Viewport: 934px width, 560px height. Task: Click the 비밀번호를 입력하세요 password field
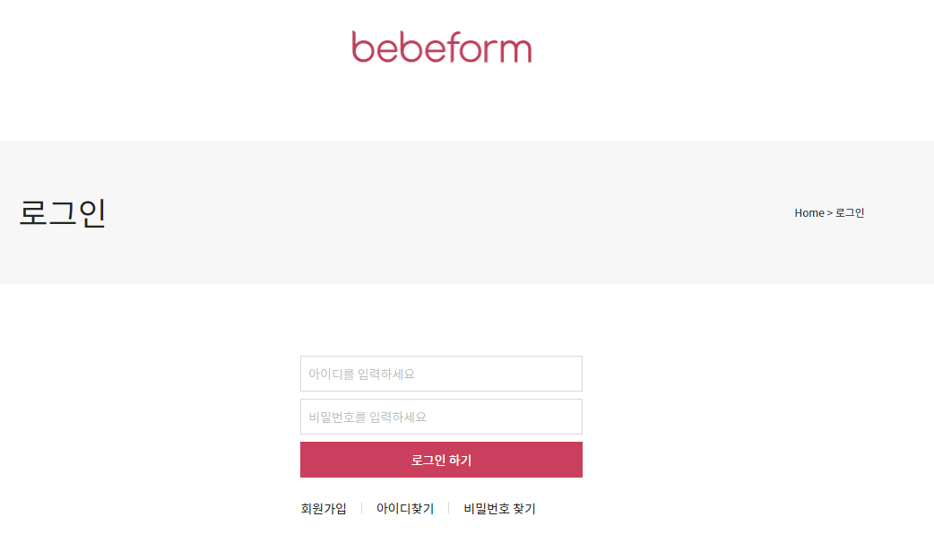point(441,416)
